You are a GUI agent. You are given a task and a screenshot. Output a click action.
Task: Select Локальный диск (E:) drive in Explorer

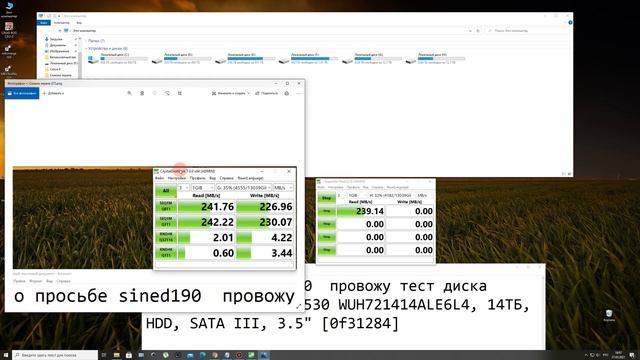click(245, 58)
